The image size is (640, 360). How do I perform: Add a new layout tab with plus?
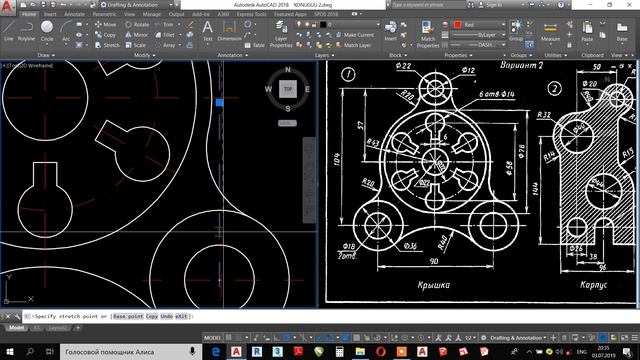[78, 328]
